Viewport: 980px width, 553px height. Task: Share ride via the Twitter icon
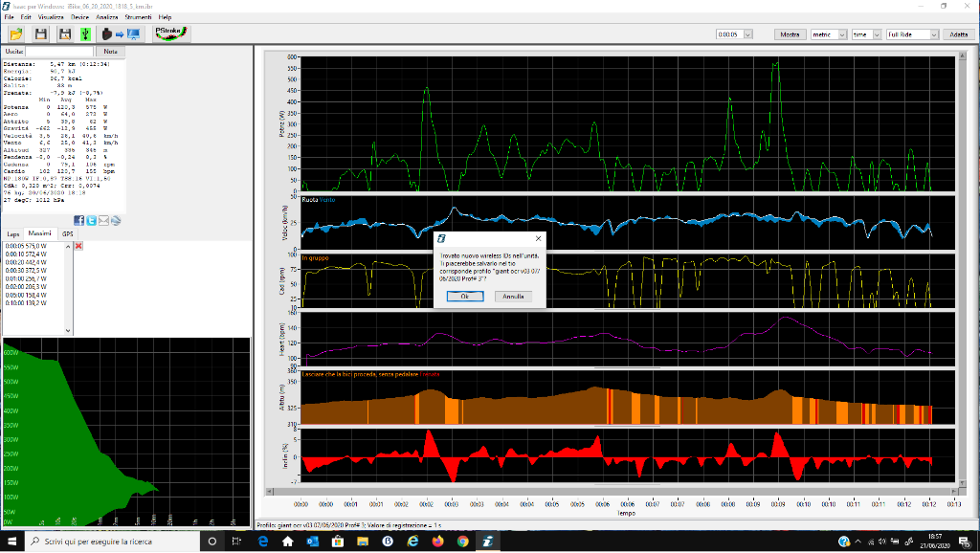(92, 220)
